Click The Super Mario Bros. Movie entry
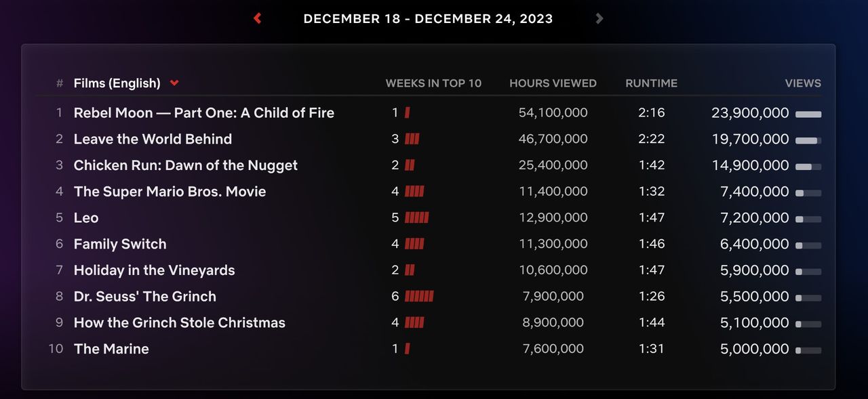The height and width of the screenshot is (399, 868). click(x=170, y=192)
